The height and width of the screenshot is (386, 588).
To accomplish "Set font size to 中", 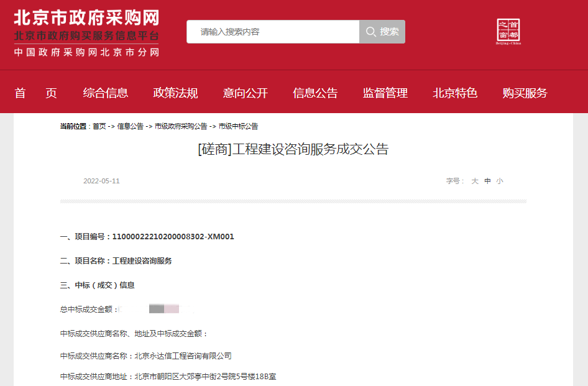I will coord(487,181).
